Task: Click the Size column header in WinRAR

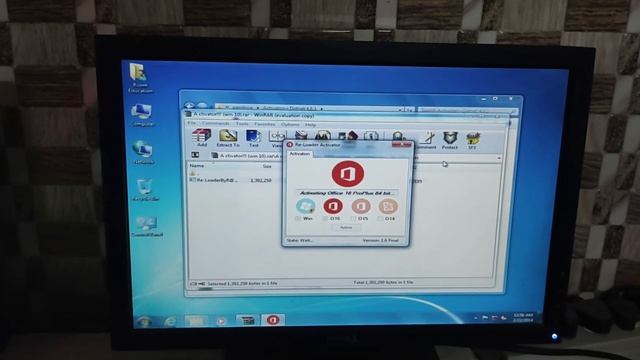Action: 267,166
